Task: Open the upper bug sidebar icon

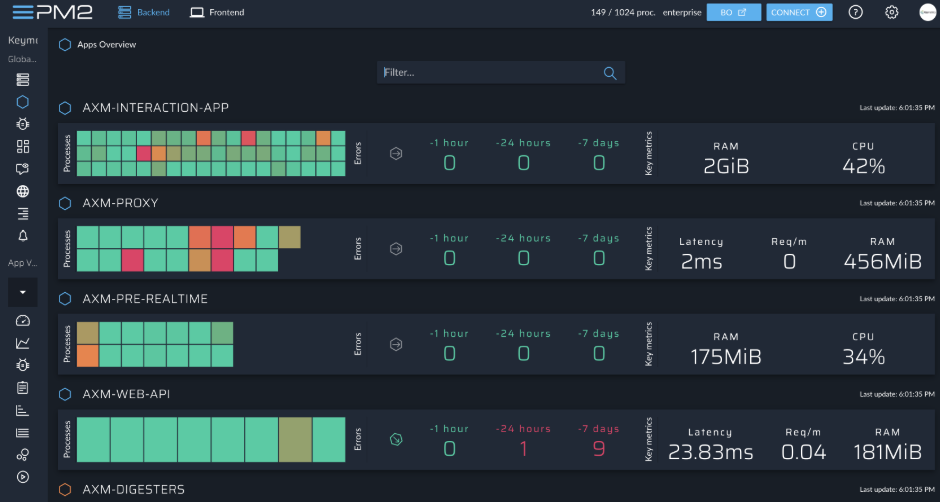Action: [x=23, y=124]
